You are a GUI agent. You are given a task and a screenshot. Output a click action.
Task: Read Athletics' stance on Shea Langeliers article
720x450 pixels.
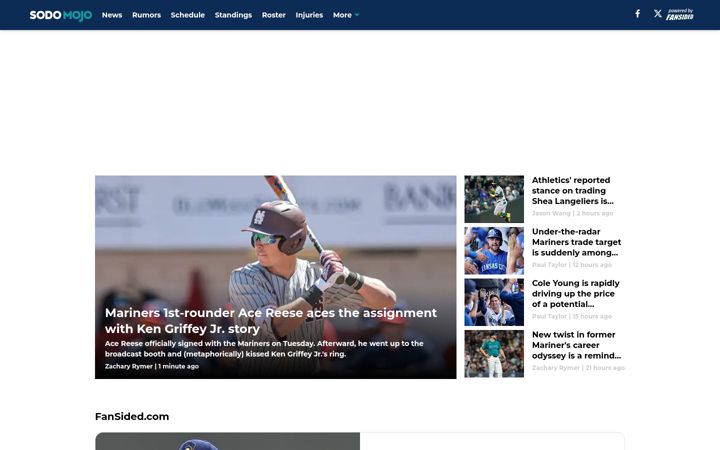pyautogui.click(x=573, y=191)
